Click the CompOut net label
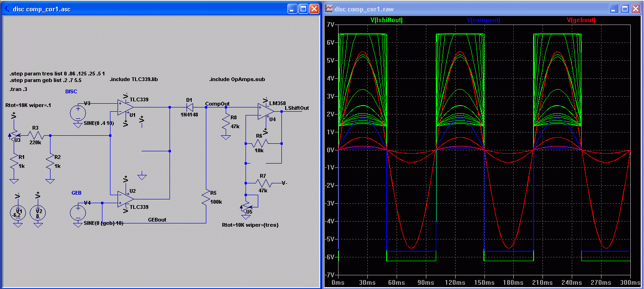The width and height of the screenshot is (644, 289). (217, 104)
